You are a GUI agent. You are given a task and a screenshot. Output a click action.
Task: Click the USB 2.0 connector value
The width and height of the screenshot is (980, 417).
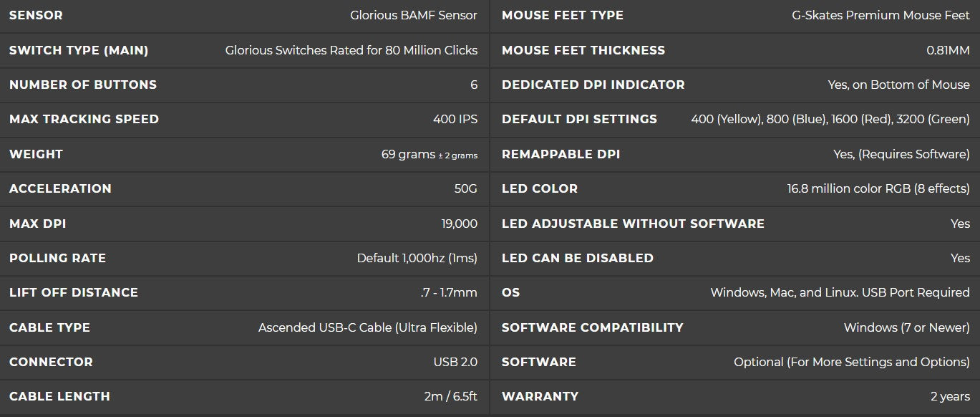[455, 362]
